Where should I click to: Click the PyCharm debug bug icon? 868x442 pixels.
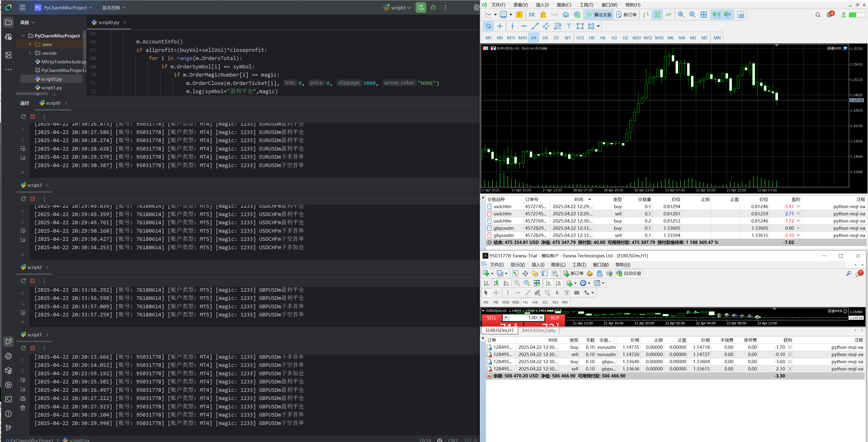click(x=433, y=7)
